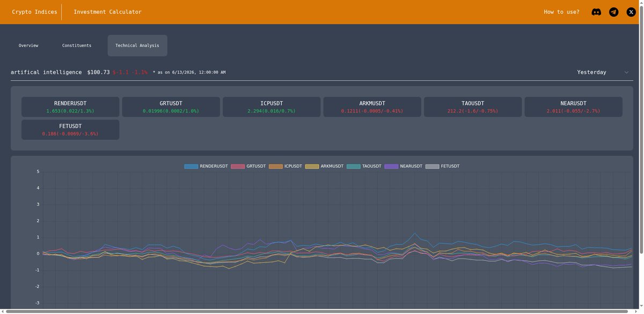Hide the FETUSDT series via legend label
The image size is (644, 314).
click(450, 167)
